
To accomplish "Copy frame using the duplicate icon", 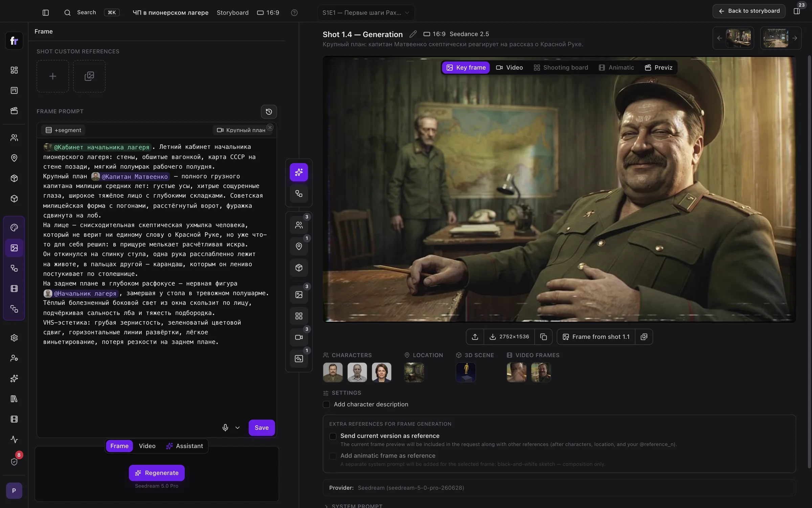I will pyautogui.click(x=543, y=337).
